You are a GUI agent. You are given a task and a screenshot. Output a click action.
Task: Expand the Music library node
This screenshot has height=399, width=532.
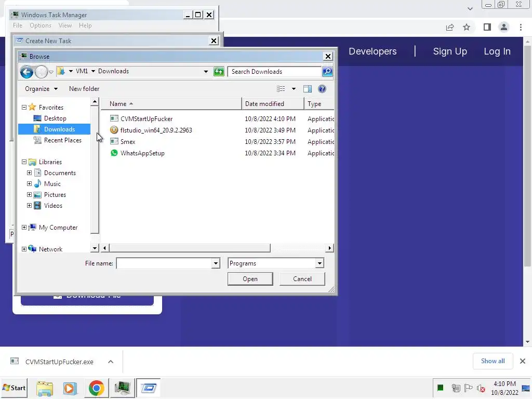tap(30, 183)
